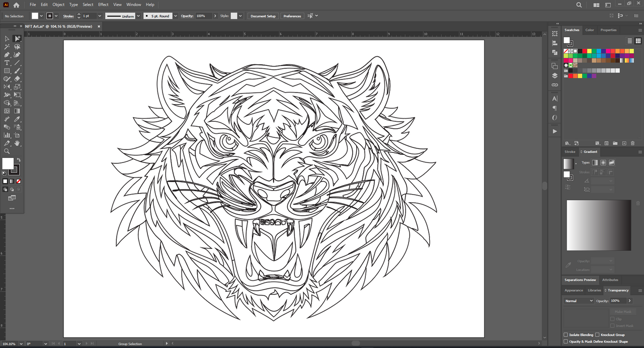Select the Lasso tool
Image resolution: width=644 pixels, height=348 pixels.
click(17, 47)
